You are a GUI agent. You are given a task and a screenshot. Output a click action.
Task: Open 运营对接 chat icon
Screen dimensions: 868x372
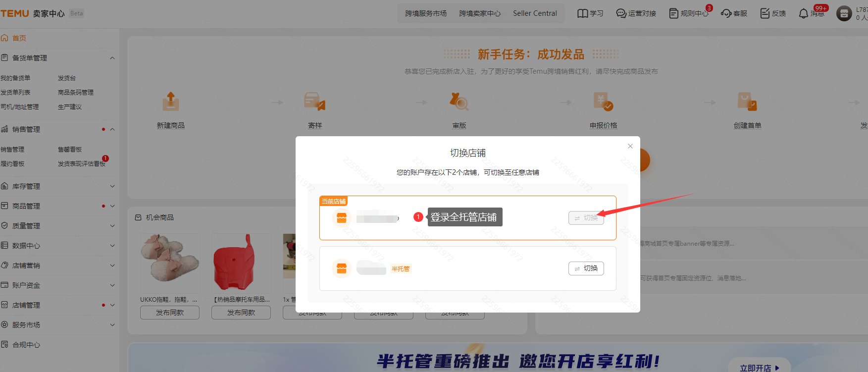point(621,13)
